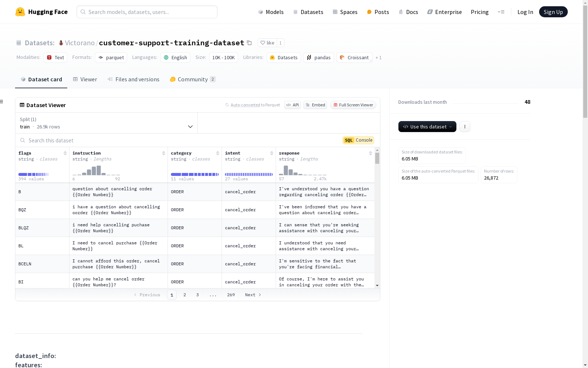The image size is (588, 368).
Task: Click the Hugging Face logo
Action: pos(42,12)
